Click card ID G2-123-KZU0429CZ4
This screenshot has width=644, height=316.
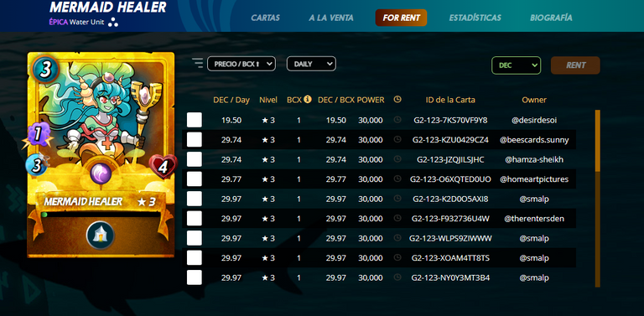(x=450, y=140)
